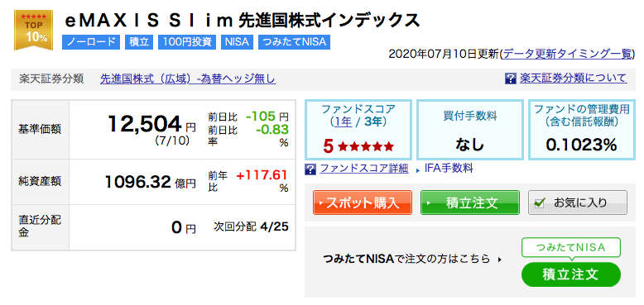Select the 100円投資 tag
The image size is (644, 305).
tap(186, 42)
